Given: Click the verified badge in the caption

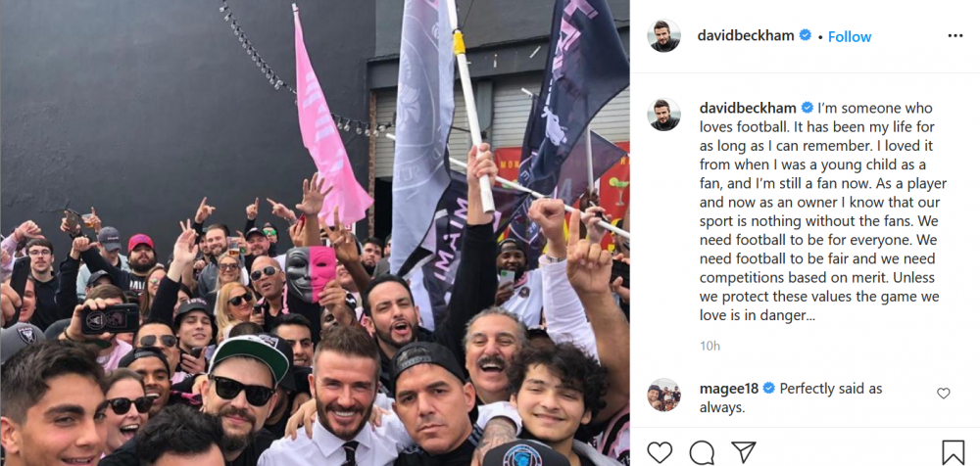Looking at the screenshot, I should coord(807,108).
